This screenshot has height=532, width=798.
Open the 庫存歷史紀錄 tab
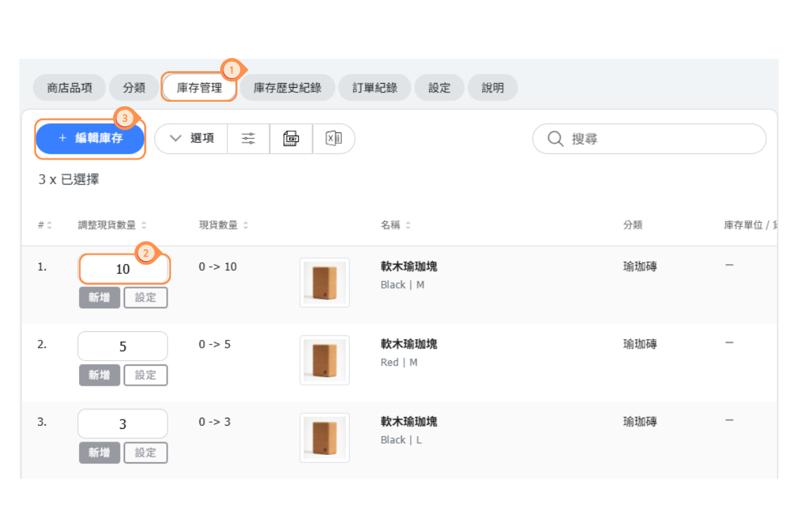click(287, 88)
